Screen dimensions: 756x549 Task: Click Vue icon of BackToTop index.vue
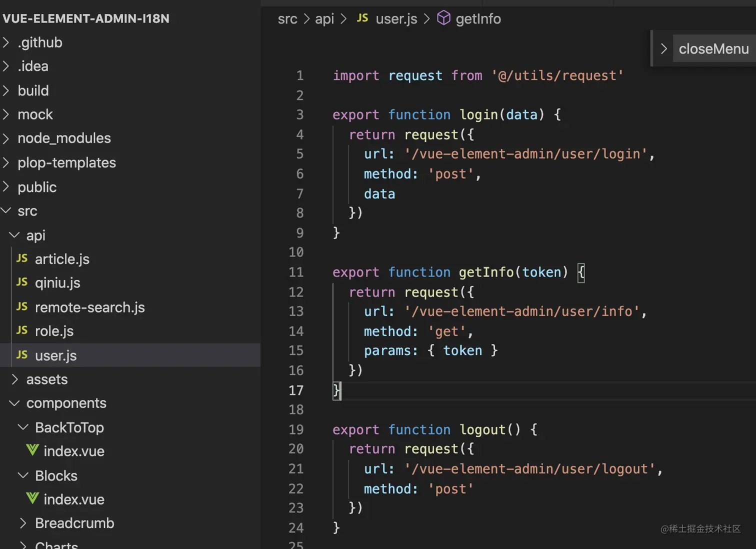(x=32, y=450)
